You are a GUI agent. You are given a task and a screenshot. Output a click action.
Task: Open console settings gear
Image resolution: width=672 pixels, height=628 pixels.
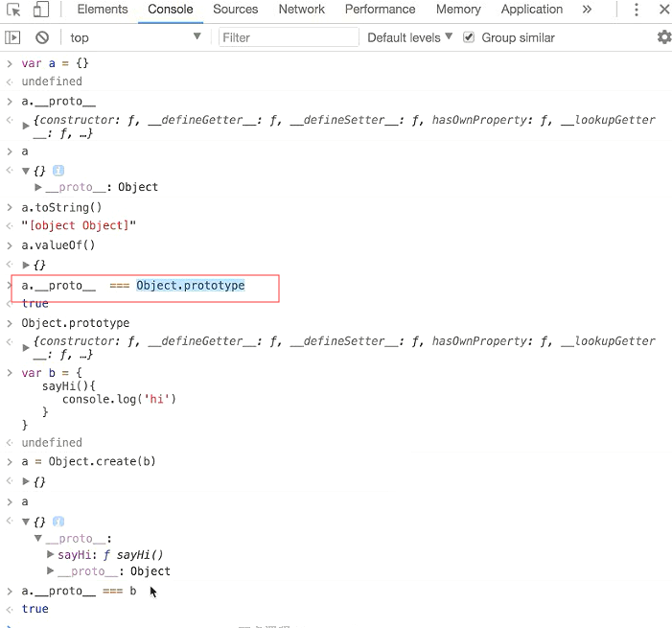point(664,37)
